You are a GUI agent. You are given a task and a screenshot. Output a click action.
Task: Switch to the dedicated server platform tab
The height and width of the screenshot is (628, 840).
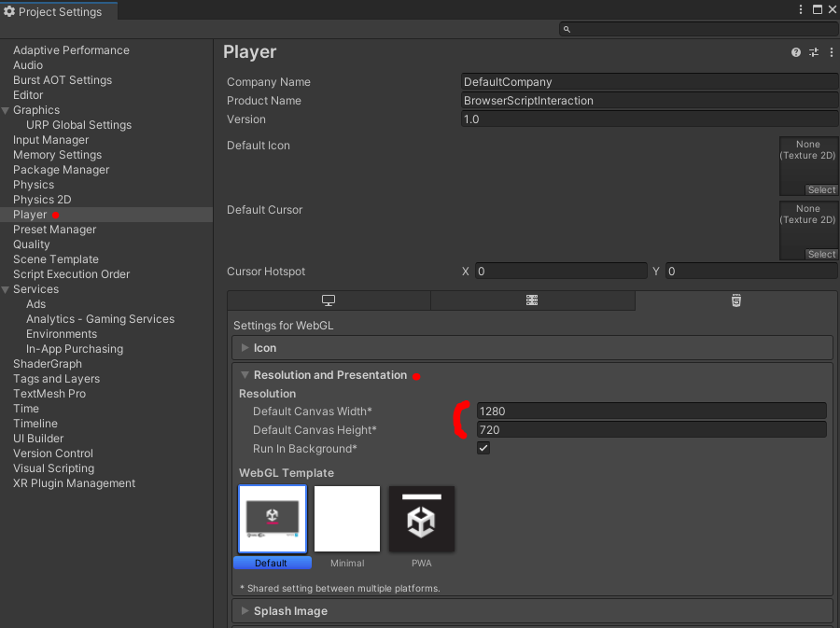[x=532, y=300]
